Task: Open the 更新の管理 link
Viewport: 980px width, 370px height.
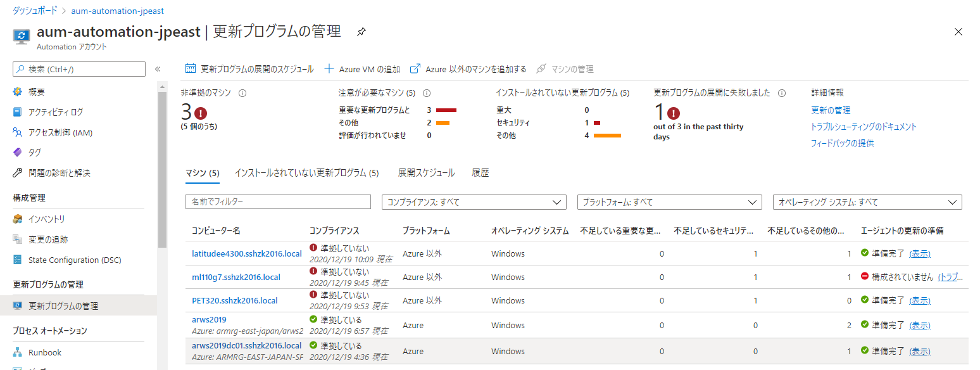Action: click(830, 110)
